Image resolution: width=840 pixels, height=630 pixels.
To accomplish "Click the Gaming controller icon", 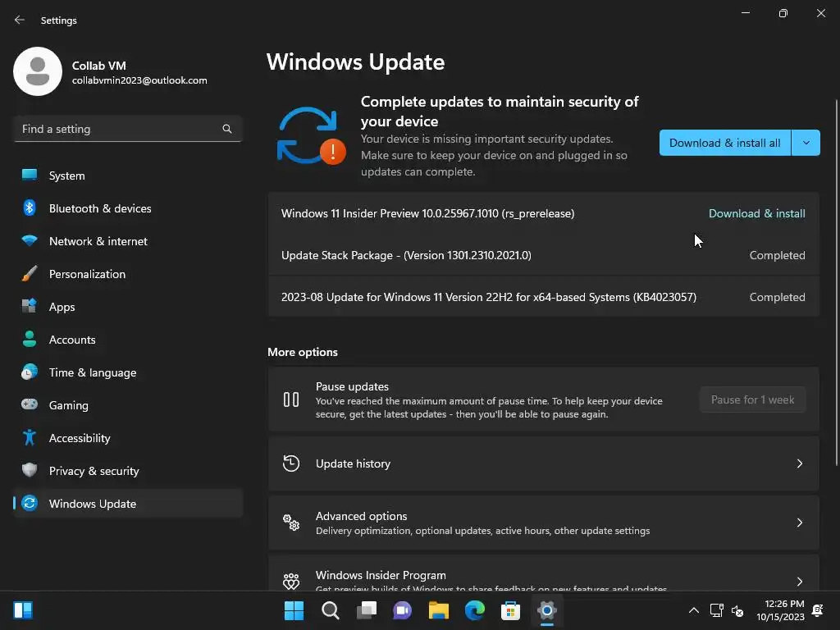I will [x=30, y=404].
